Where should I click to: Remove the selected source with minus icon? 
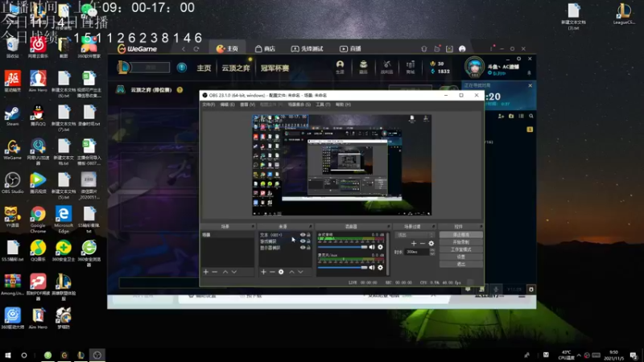272,272
